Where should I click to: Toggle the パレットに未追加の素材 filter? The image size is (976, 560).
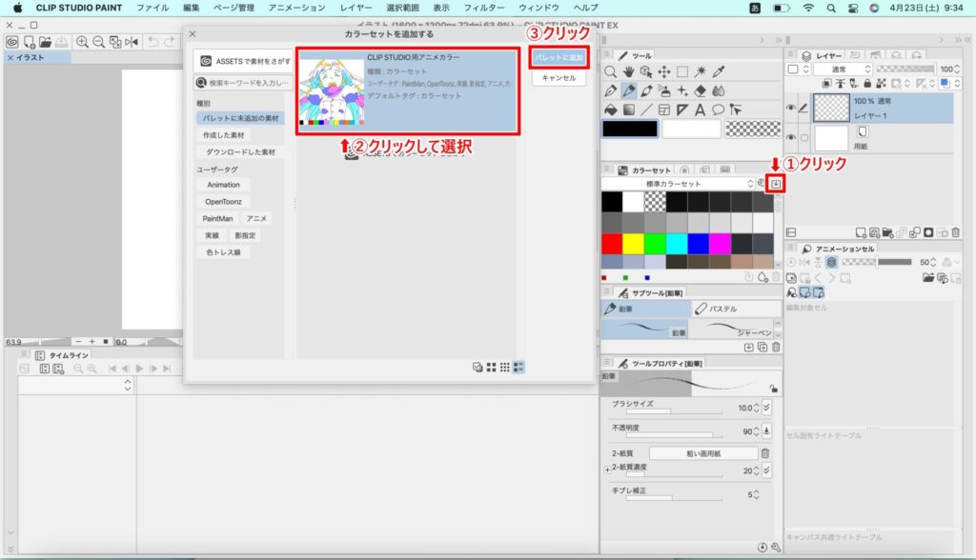point(237,118)
